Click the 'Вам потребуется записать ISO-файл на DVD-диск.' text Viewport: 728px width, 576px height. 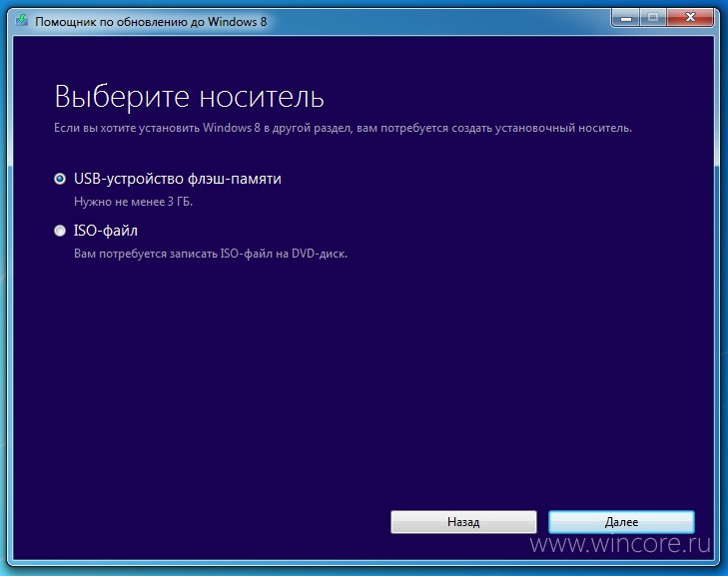coord(211,254)
